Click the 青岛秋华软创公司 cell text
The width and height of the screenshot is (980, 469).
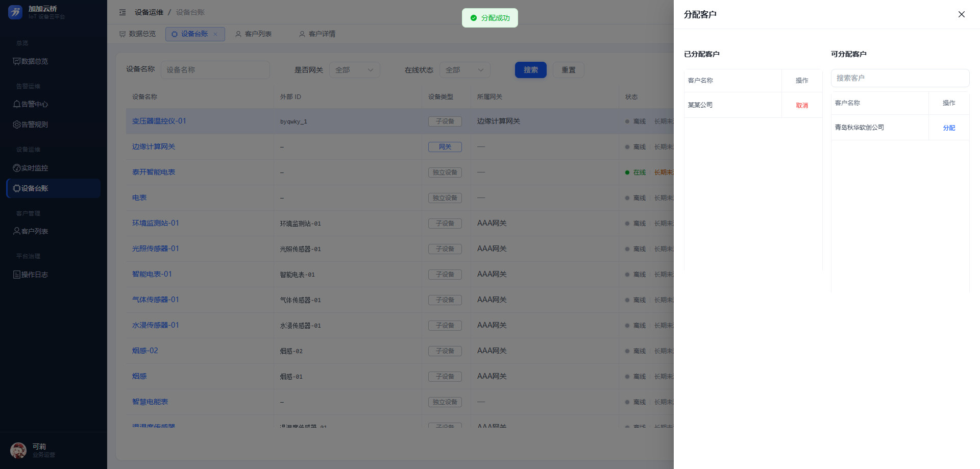[x=860, y=128]
